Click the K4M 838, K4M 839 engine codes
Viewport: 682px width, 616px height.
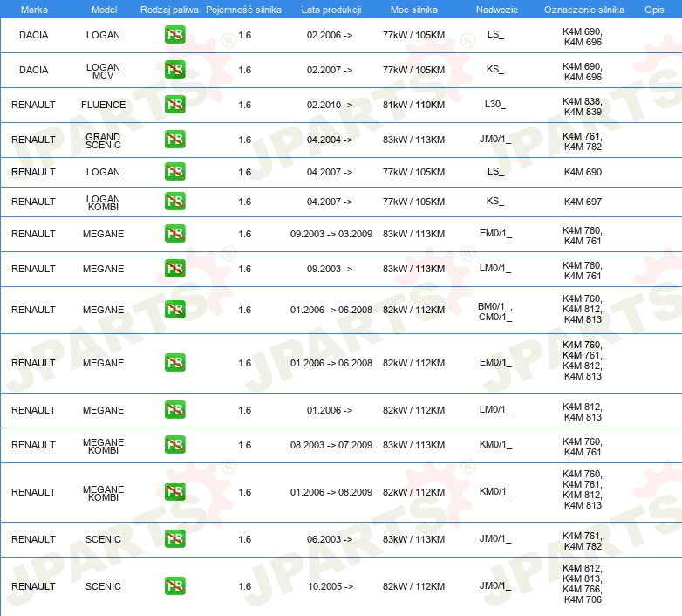tap(583, 106)
